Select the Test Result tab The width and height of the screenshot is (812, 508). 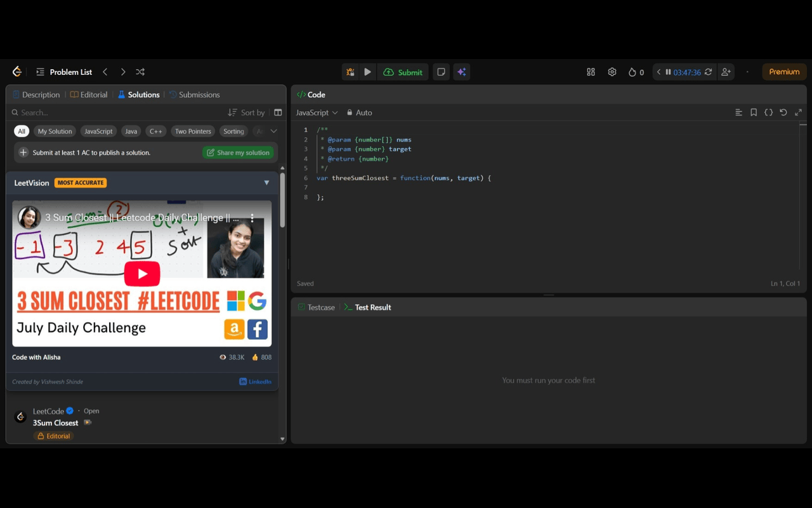(x=367, y=307)
